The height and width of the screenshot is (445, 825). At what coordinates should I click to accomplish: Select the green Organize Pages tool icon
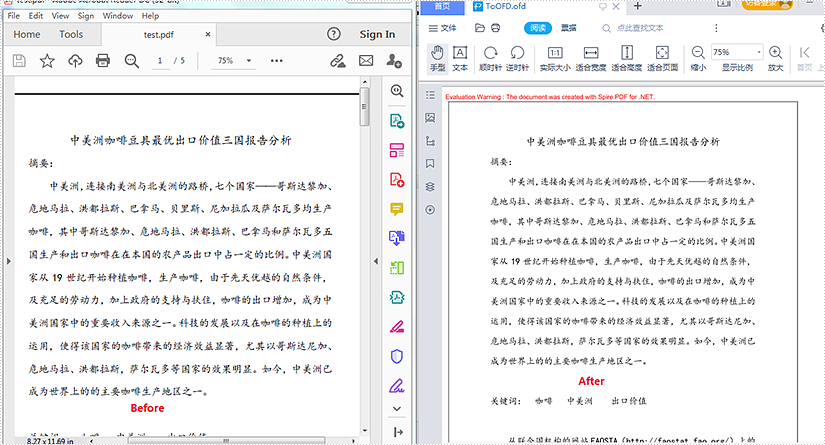click(397, 268)
